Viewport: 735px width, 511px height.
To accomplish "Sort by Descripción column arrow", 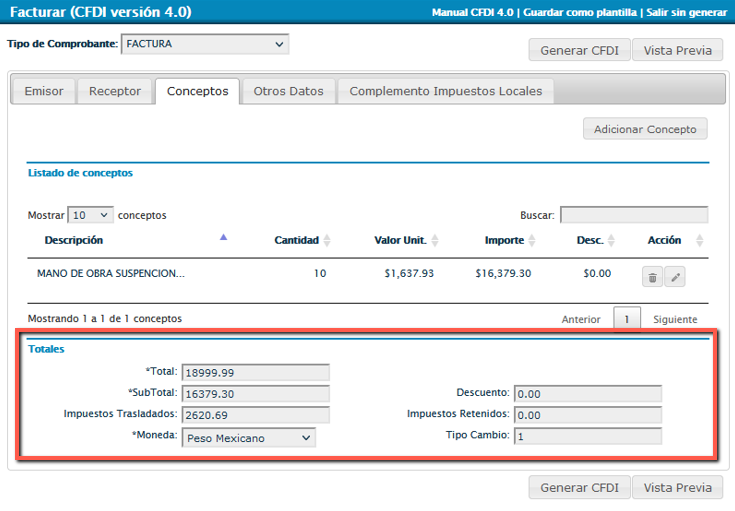I will point(223,238).
